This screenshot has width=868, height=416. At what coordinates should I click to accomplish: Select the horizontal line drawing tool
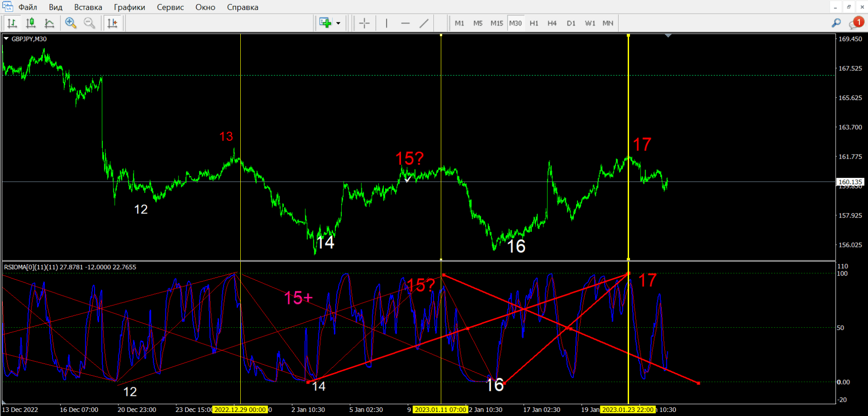pyautogui.click(x=405, y=23)
